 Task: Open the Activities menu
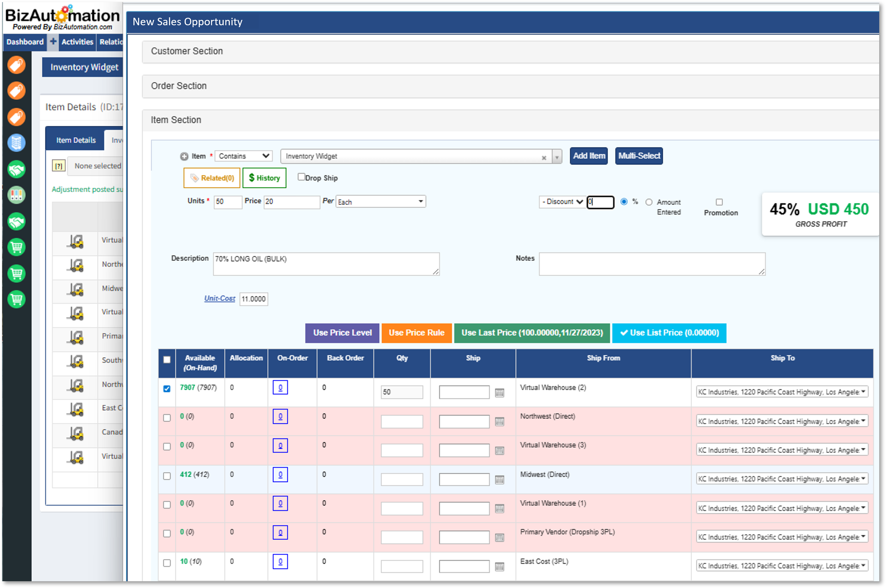[77, 42]
